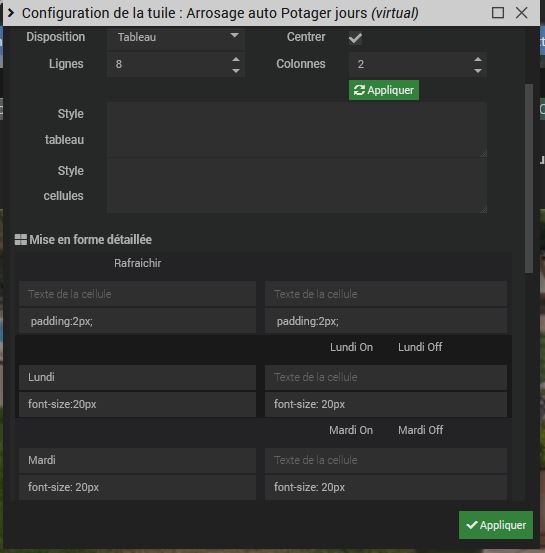Screen dimensions: 545x553
Task: Click the chevron icon in the title bar
Action: click(x=11, y=13)
